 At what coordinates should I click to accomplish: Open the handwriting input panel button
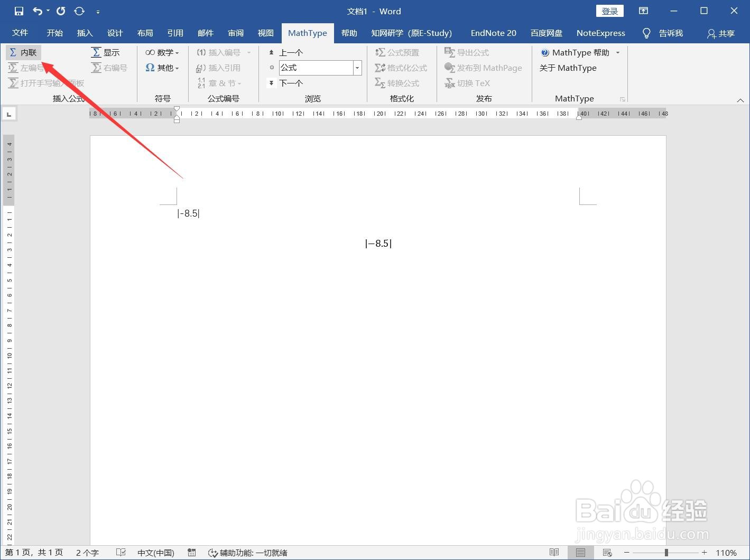pyautogui.click(x=47, y=83)
